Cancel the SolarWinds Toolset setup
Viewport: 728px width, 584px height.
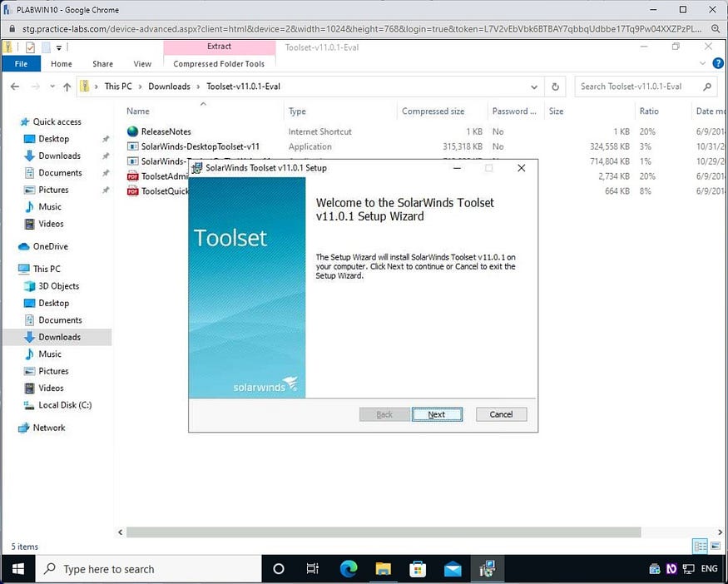click(501, 414)
